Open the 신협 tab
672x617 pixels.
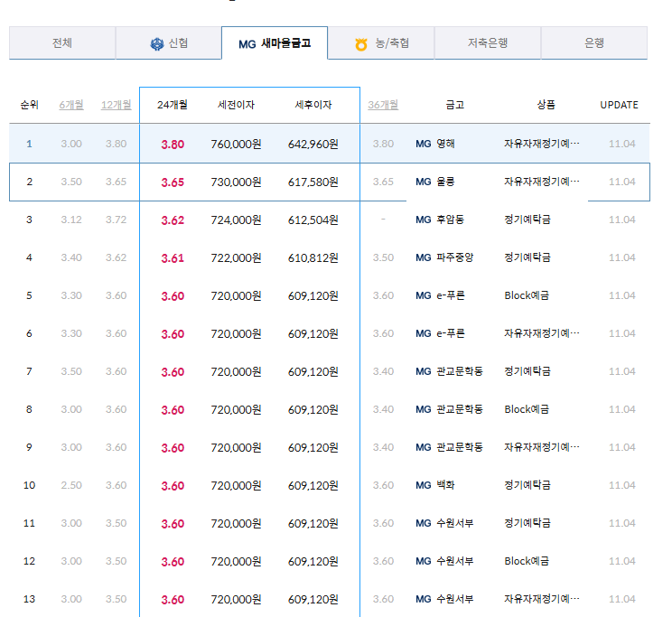tap(168, 42)
